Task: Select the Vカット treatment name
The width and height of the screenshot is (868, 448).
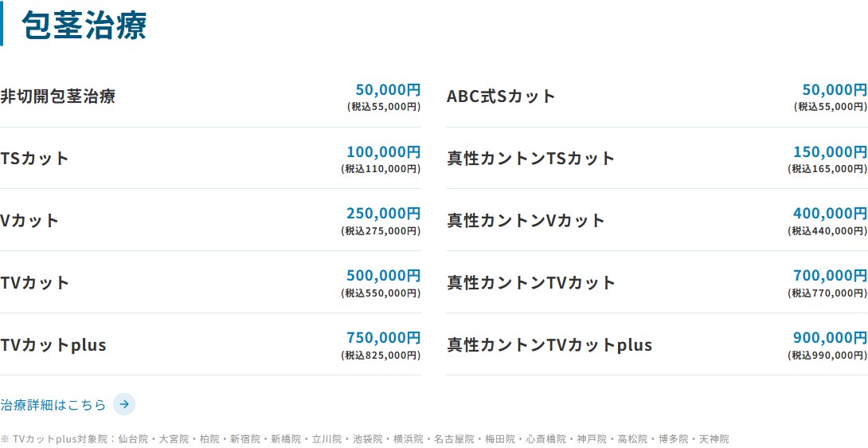Action: (29, 221)
